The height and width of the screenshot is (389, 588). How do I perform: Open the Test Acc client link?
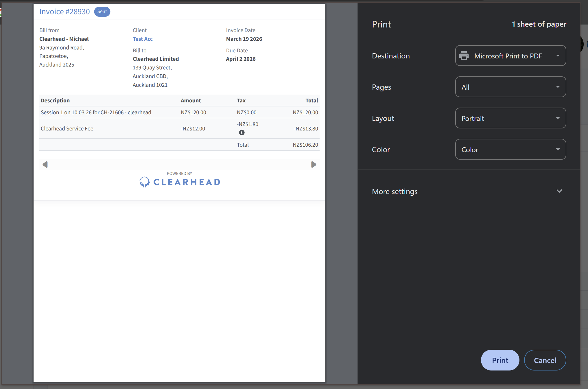click(143, 39)
